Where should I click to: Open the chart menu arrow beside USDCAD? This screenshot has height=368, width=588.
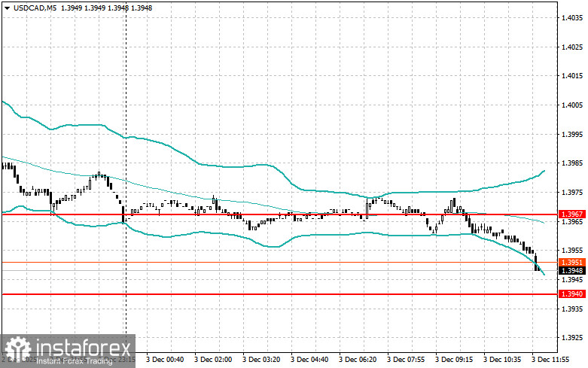coord(7,8)
